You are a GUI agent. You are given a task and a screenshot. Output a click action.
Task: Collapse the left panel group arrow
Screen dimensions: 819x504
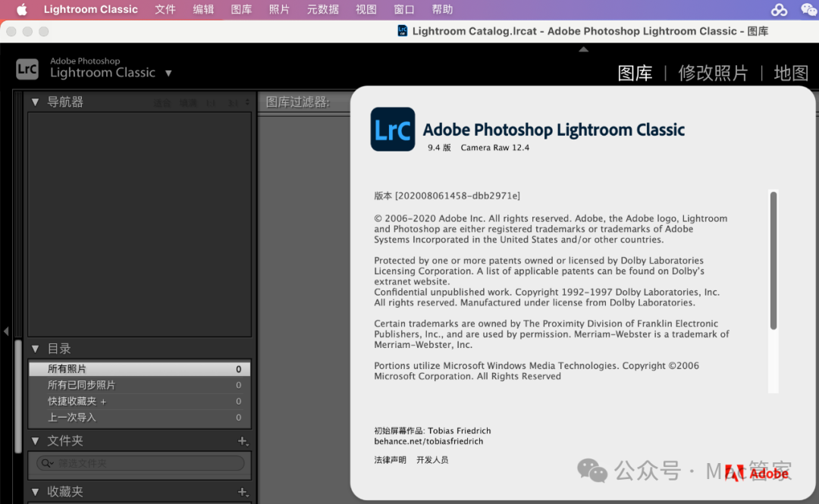point(6,331)
